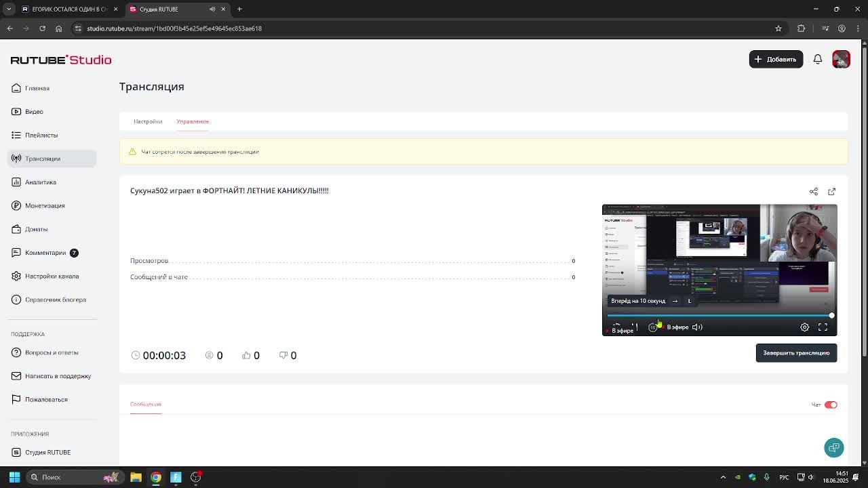The width and height of the screenshot is (868, 488).
Task: Open Вопросы и ответы support page
Action: point(52,352)
